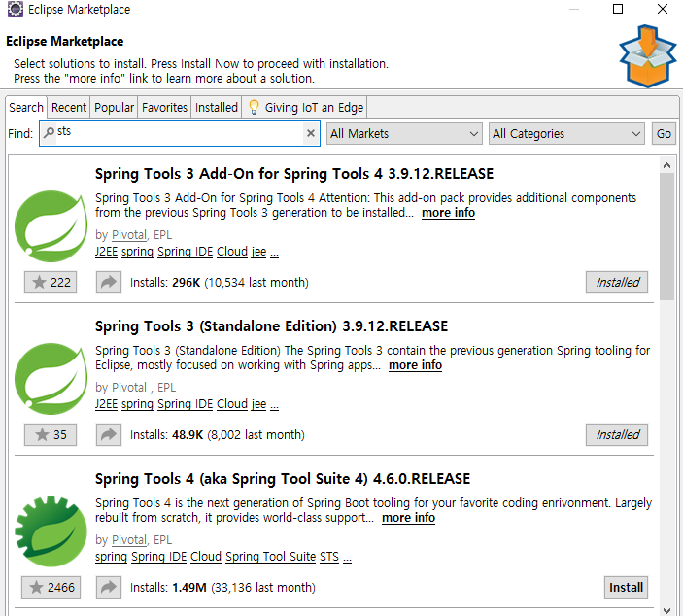
Task: Share the Spring Tools 3 Add-On entry
Action: [x=109, y=283]
